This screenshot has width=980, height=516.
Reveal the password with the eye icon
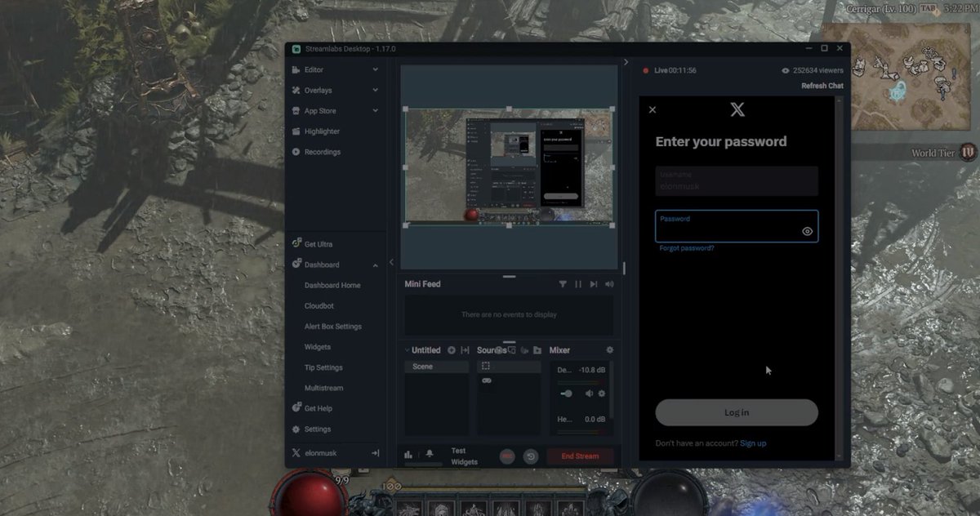pos(807,231)
